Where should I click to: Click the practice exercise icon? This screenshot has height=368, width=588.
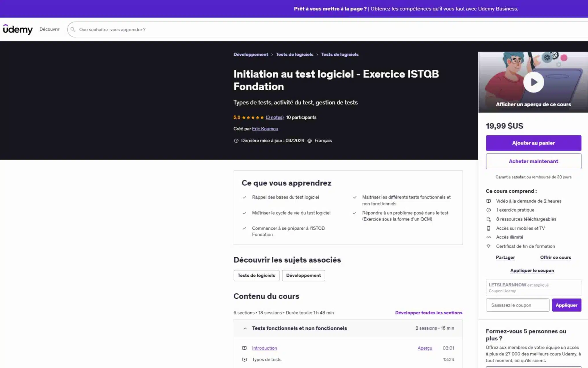tap(488, 210)
